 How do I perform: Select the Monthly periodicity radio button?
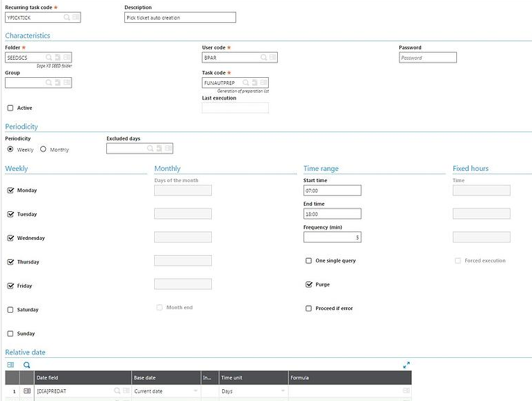(x=43, y=149)
